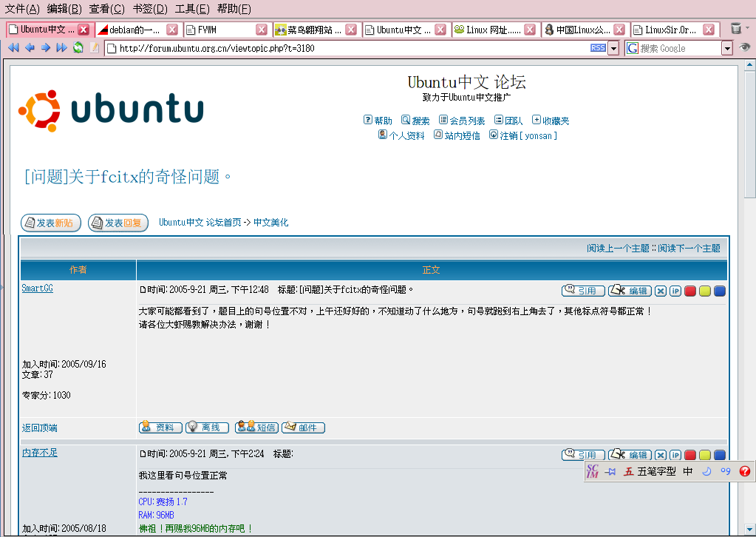Viewport: 756px width, 537px height.
Task: Click the fast-forward navigation arrow
Action: click(x=62, y=48)
